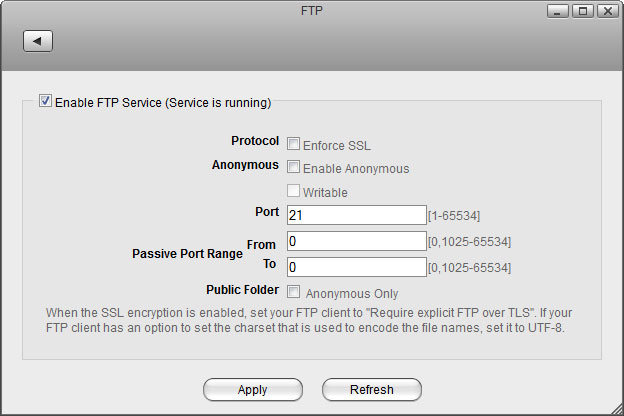The image size is (624, 416).
Task: Select the passive port To field
Action: [x=356, y=267]
